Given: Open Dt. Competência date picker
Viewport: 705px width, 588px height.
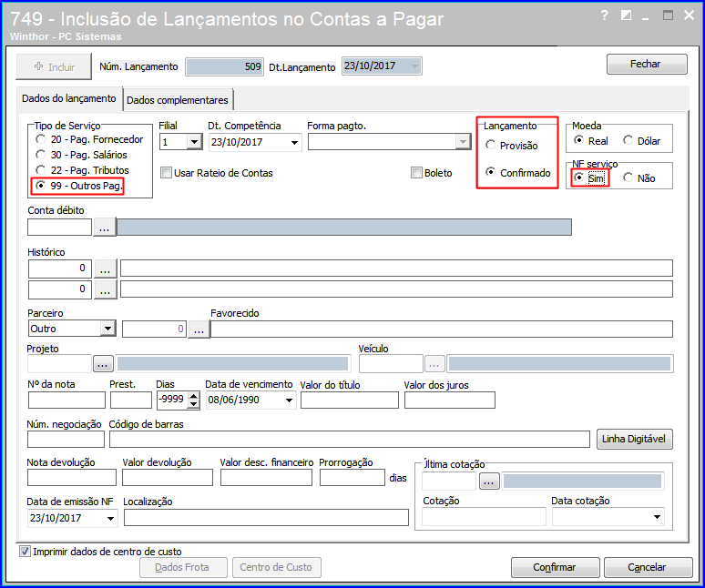Looking at the screenshot, I should [294, 142].
